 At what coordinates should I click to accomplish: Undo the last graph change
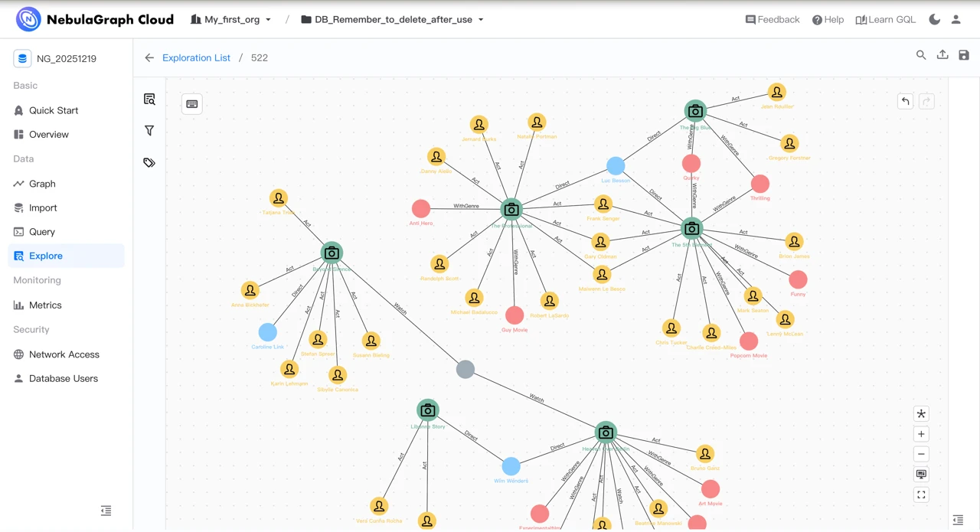point(905,100)
